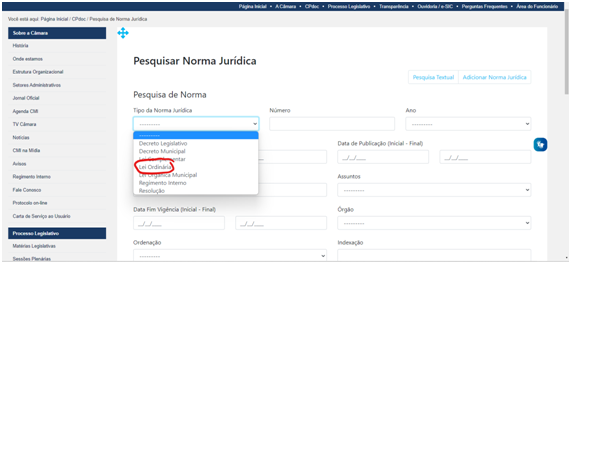Click the page vertical scrollbar
The image size is (614, 460).
coord(566,130)
